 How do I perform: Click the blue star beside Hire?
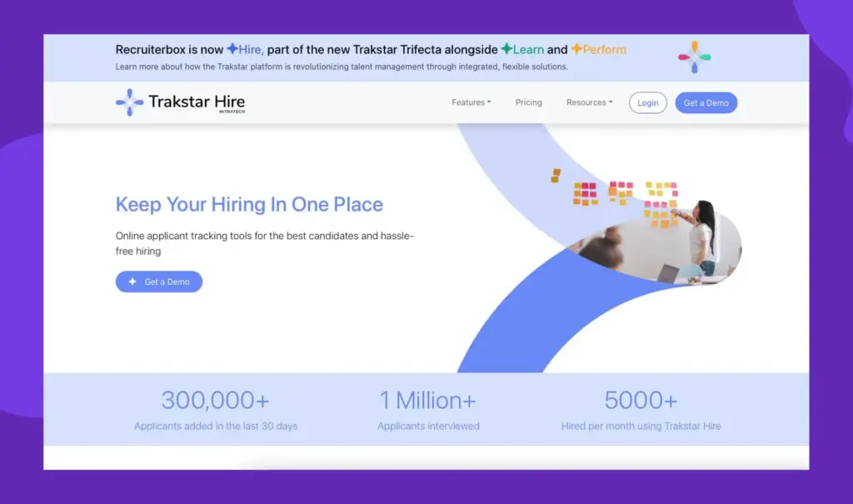coord(232,49)
